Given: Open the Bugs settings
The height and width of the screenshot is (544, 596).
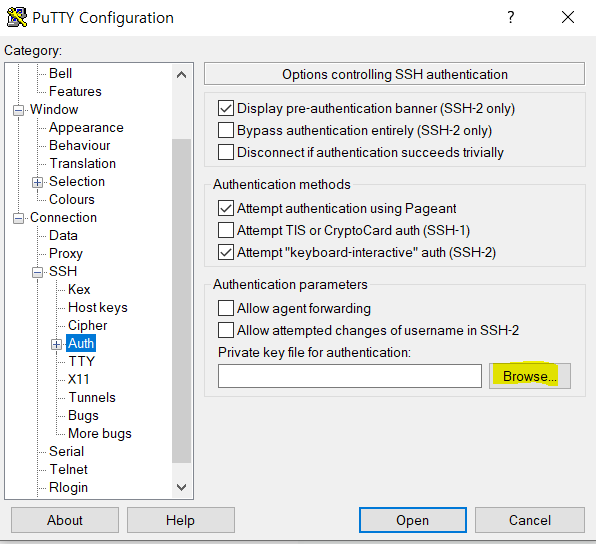Looking at the screenshot, I should pyautogui.click(x=83, y=415).
